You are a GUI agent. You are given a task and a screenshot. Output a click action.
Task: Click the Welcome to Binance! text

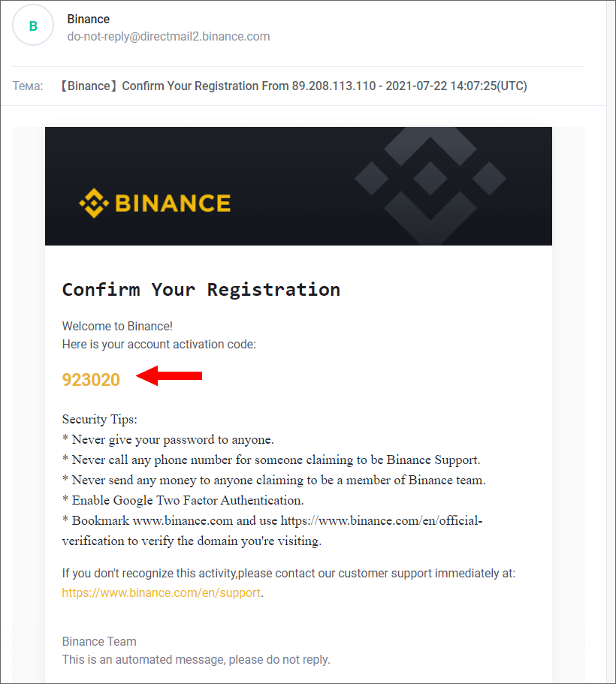pyautogui.click(x=117, y=327)
